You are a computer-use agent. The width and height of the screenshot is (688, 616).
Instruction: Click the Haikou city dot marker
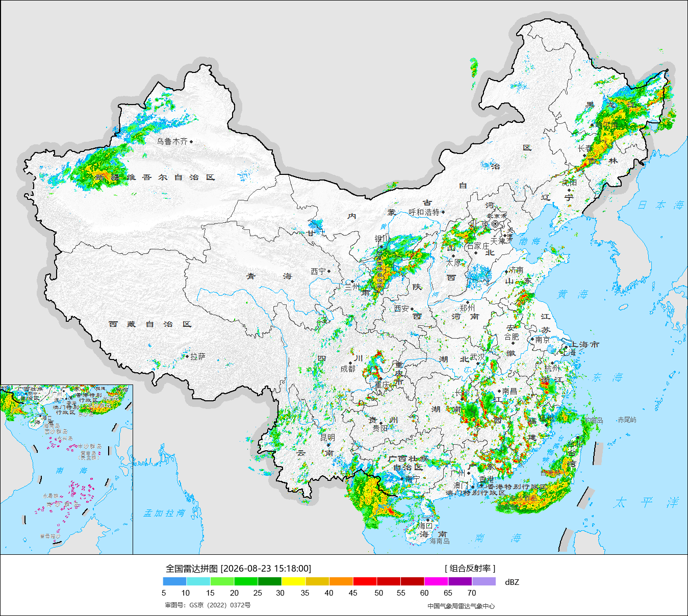pyautogui.click(x=428, y=520)
